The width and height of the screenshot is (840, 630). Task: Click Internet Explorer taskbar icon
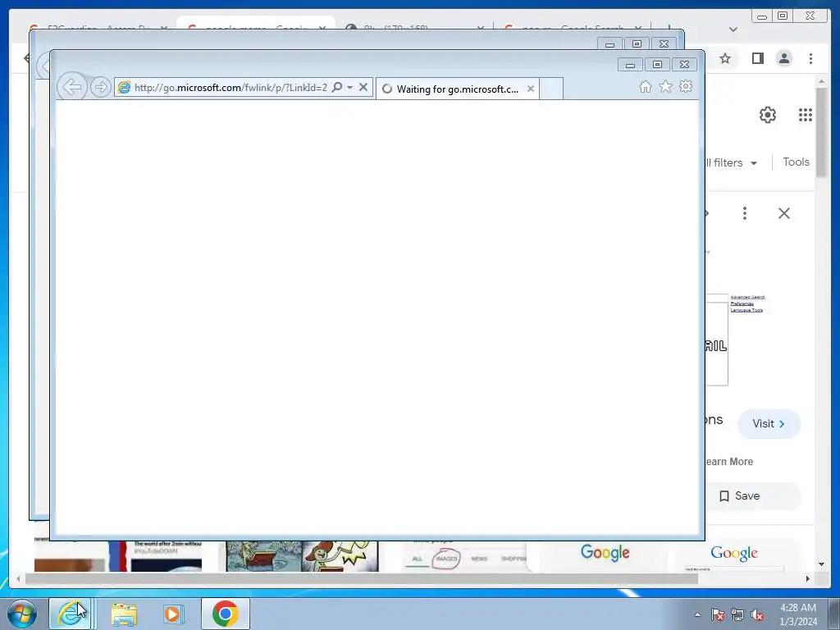(71, 614)
